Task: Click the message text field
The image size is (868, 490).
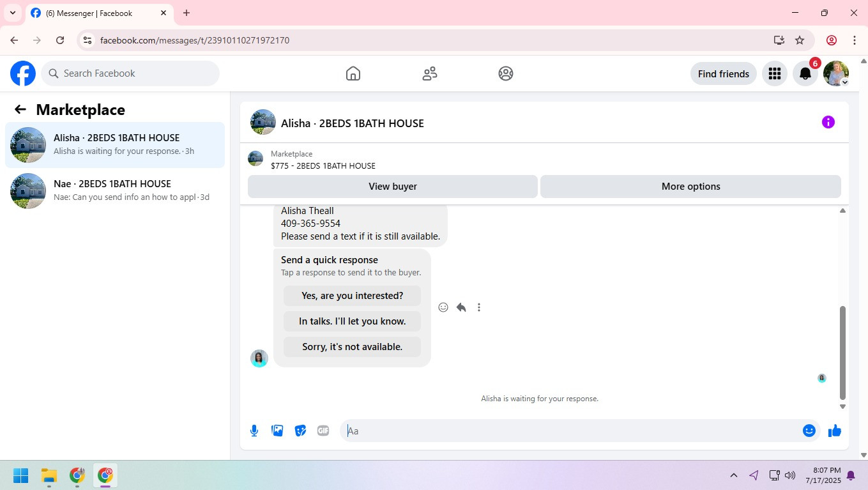Action: click(572, 431)
